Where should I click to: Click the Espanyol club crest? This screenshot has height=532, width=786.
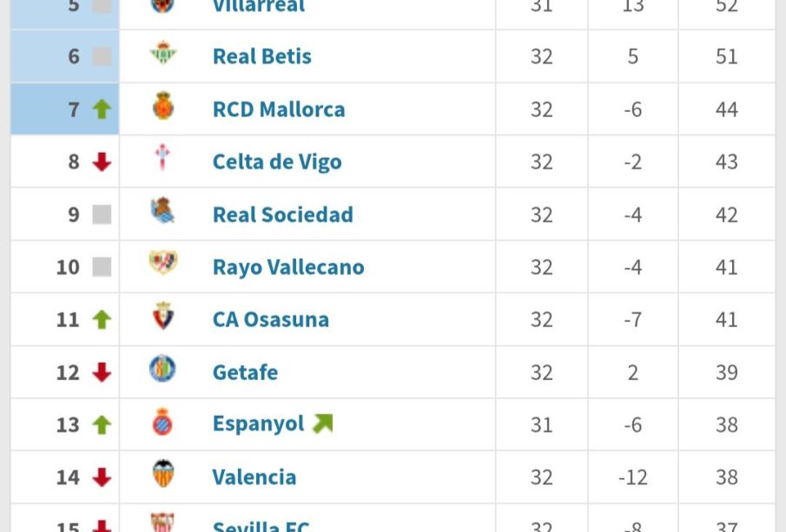(162, 423)
